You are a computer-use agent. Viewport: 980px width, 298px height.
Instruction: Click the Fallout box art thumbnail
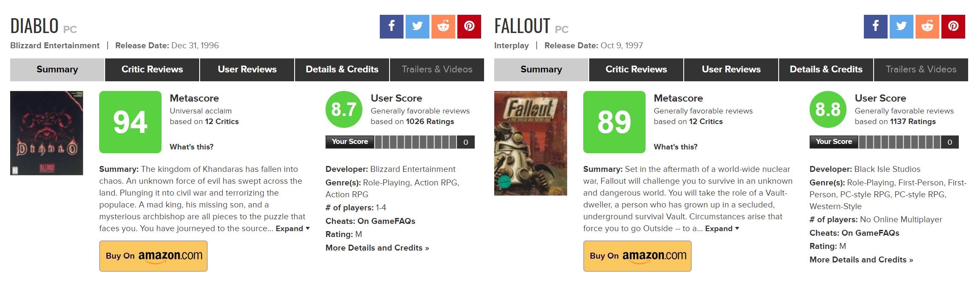(x=530, y=143)
